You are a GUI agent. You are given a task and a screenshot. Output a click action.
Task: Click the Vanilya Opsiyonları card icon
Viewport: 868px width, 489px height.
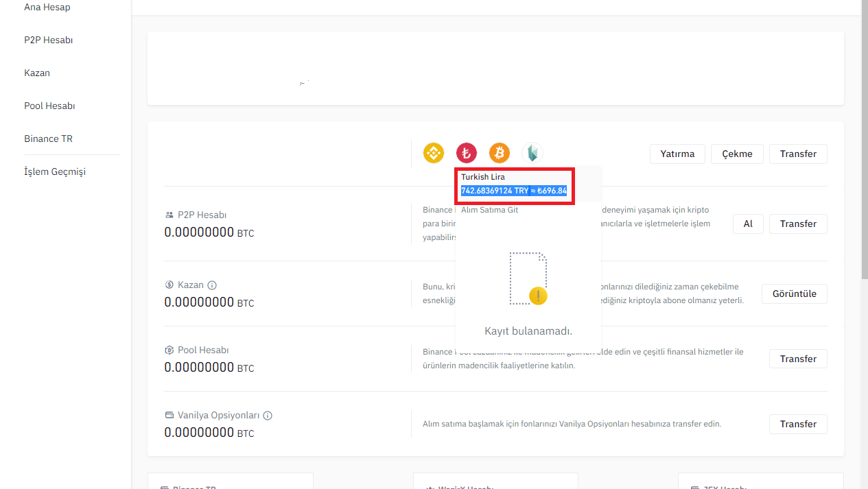(169, 416)
